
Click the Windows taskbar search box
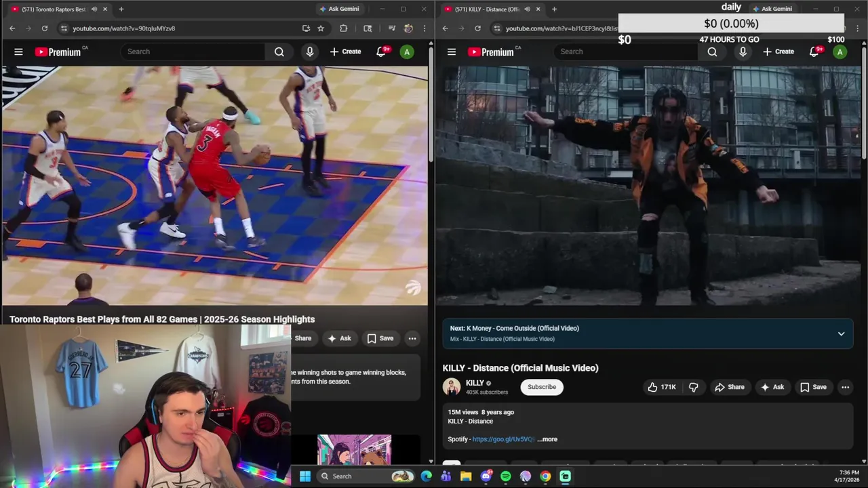(366, 476)
